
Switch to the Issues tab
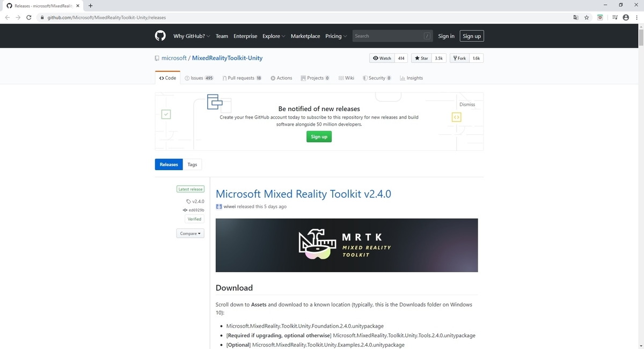(199, 78)
